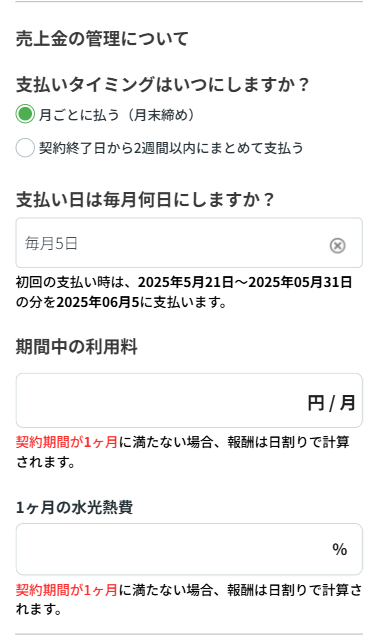377x636 pixels.
Task: Clear the 毎月5日 selection with the x icon
Action: 337,245
